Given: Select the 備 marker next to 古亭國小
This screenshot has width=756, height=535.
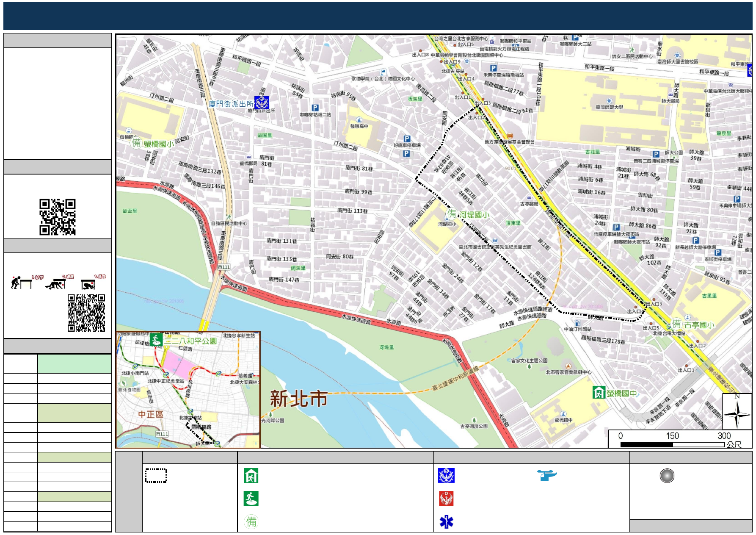Looking at the screenshot, I should point(677,324).
